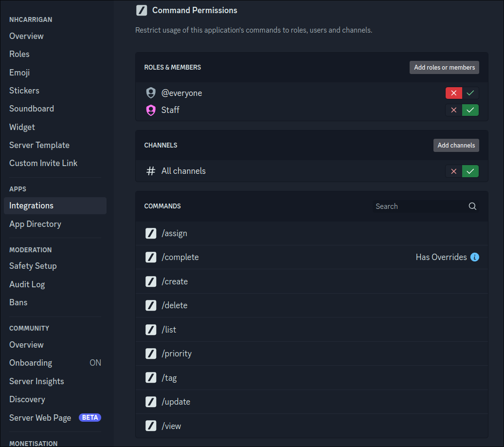
Task: Open the /complete command overrides
Action: (x=311, y=257)
